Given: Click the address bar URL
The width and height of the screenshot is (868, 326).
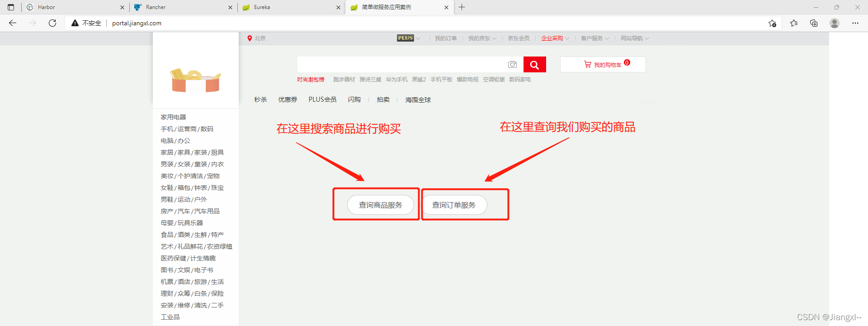Looking at the screenshot, I should [x=137, y=23].
